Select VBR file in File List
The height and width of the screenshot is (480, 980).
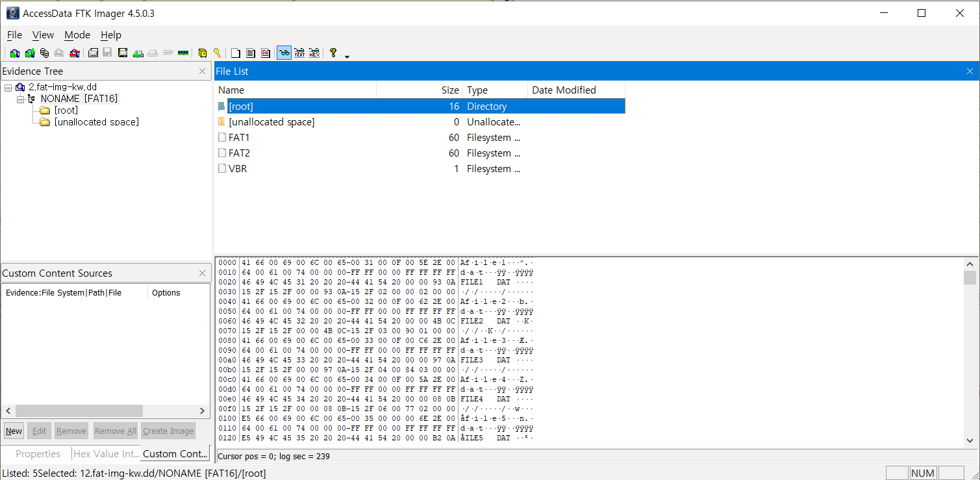click(x=420, y=169)
